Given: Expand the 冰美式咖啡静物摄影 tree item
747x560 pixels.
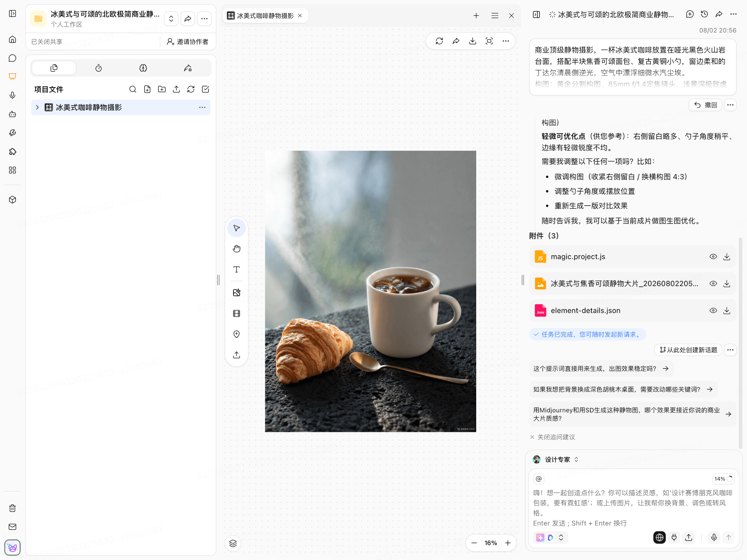Looking at the screenshot, I should [37, 108].
